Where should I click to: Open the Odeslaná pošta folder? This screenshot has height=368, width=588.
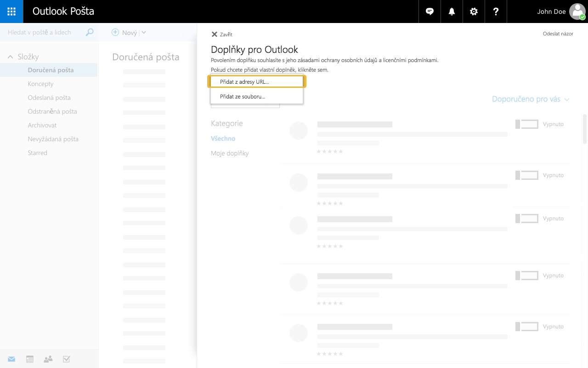(49, 98)
